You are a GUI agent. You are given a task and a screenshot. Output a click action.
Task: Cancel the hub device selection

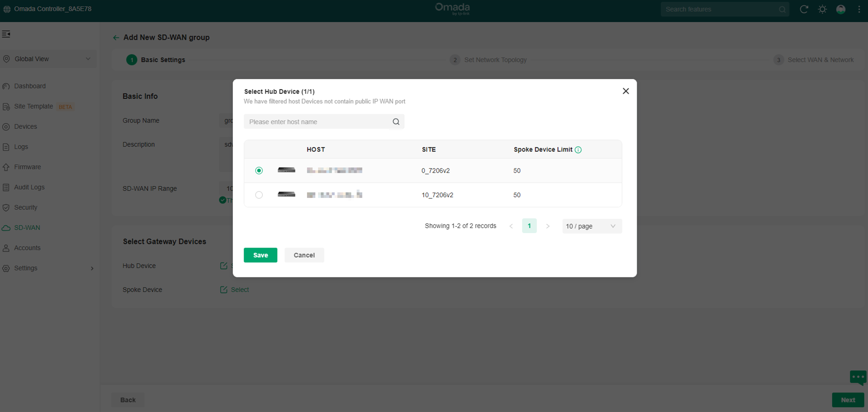304,255
